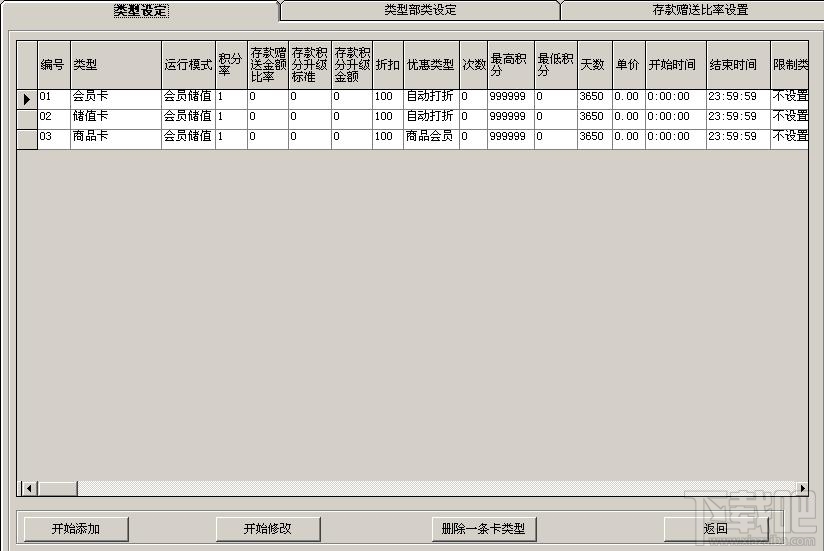Screen dimensions: 824x551
Task: Click 天数 value 3650 in 商品卡 row
Action: pos(594,137)
